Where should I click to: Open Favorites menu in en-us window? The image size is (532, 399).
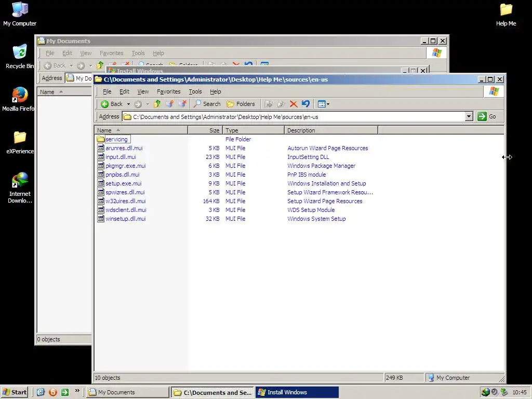[x=169, y=91]
